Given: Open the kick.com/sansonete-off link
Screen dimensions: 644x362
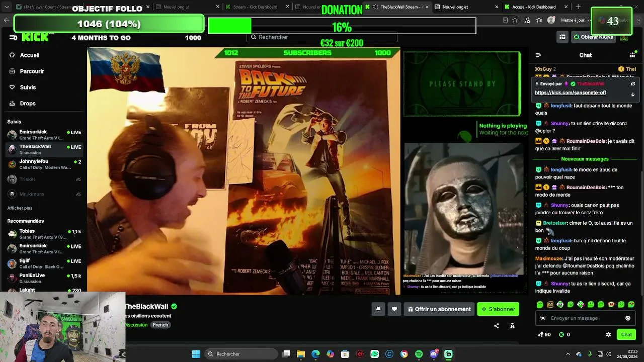Looking at the screenshot, I should 571,93.
